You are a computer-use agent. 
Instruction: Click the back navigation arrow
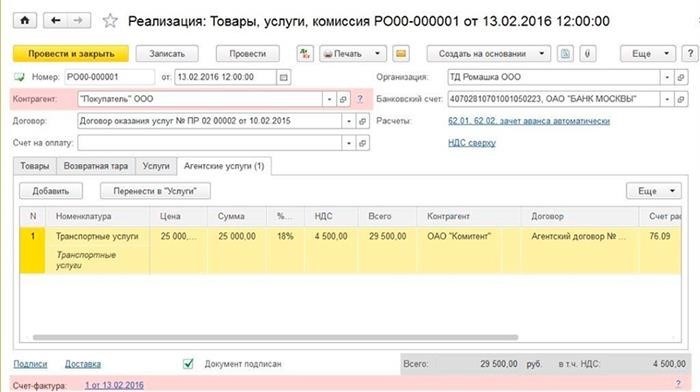point(55,21)
